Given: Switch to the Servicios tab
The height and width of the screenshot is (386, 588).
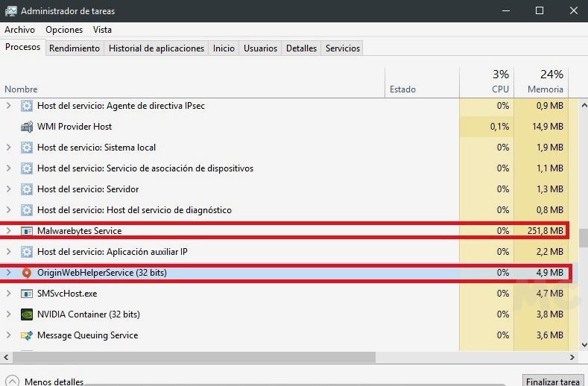Looking at the screenshot, I should (x=342, y=48).
